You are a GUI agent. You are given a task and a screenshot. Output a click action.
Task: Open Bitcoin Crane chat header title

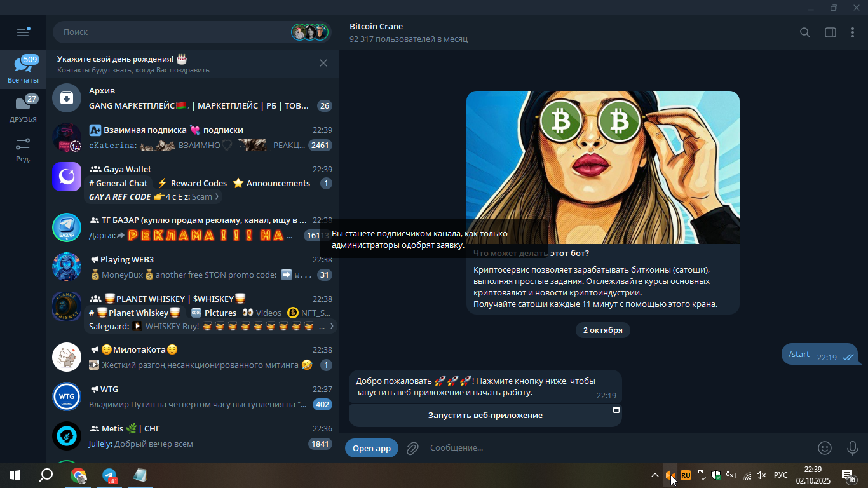click(376, 27)
